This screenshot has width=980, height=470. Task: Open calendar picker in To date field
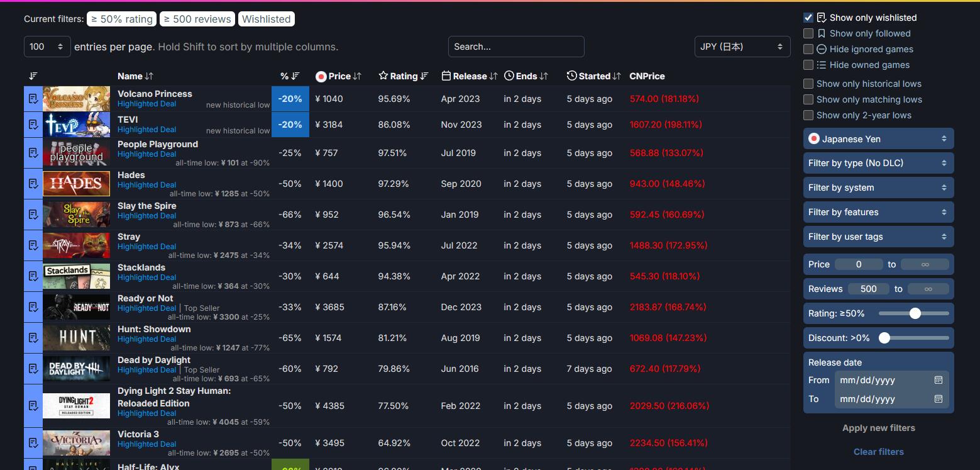coord(939,399)
